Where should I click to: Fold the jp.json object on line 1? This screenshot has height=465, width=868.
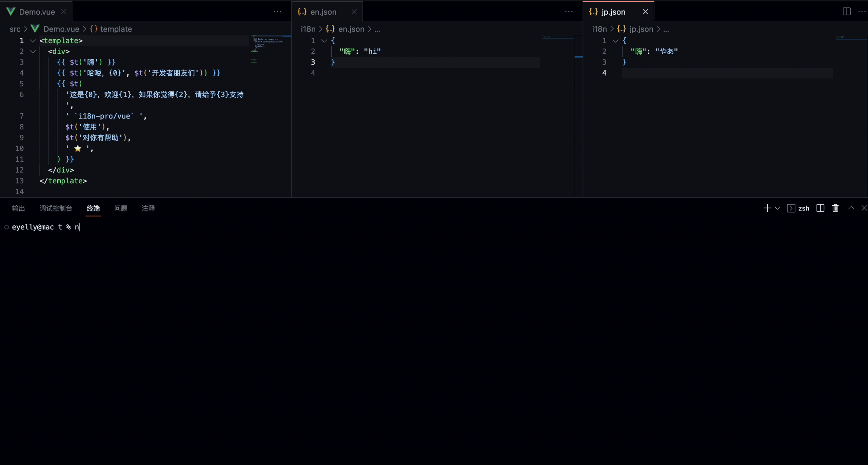615,41
